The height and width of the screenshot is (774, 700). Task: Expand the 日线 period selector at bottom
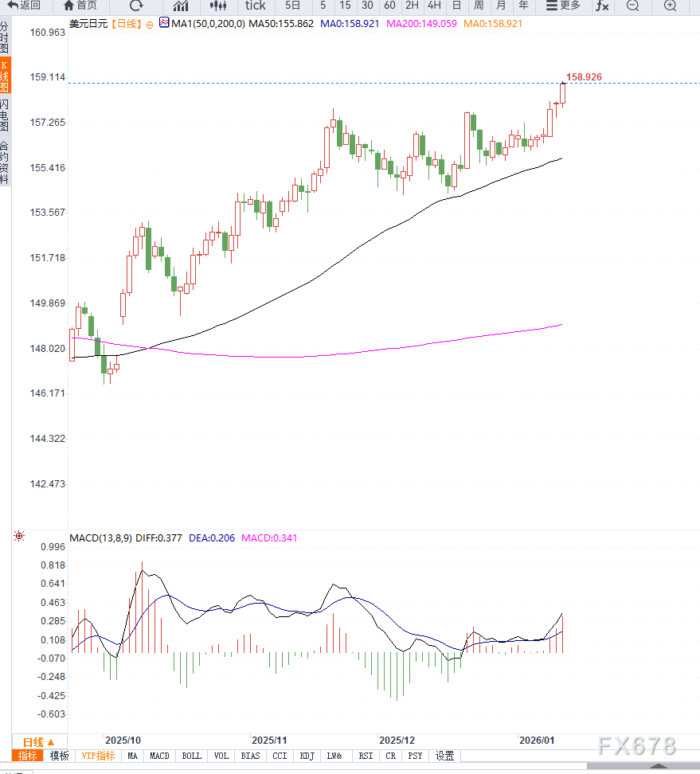38,741
